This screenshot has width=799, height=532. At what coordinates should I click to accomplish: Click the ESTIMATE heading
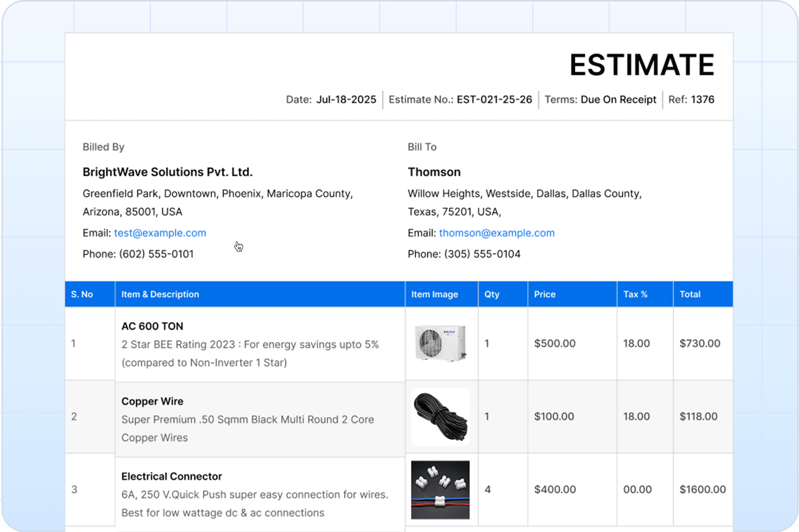642,65
